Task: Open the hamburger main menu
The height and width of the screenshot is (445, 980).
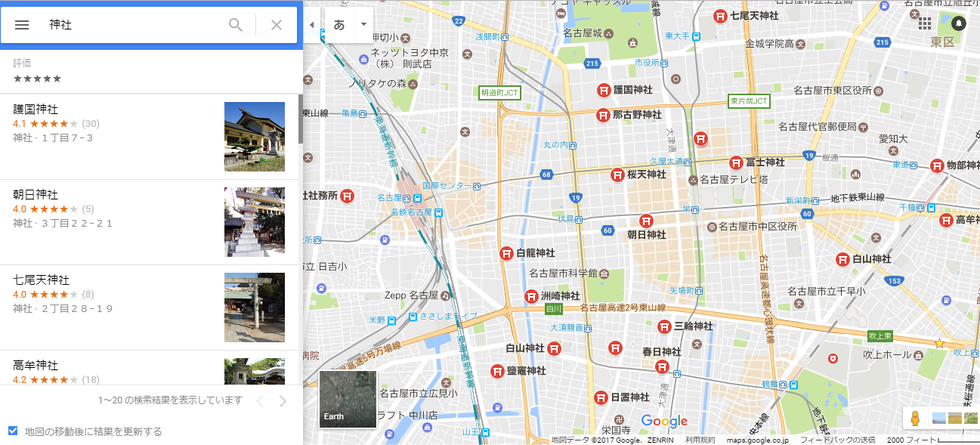Action: point(22,25)
